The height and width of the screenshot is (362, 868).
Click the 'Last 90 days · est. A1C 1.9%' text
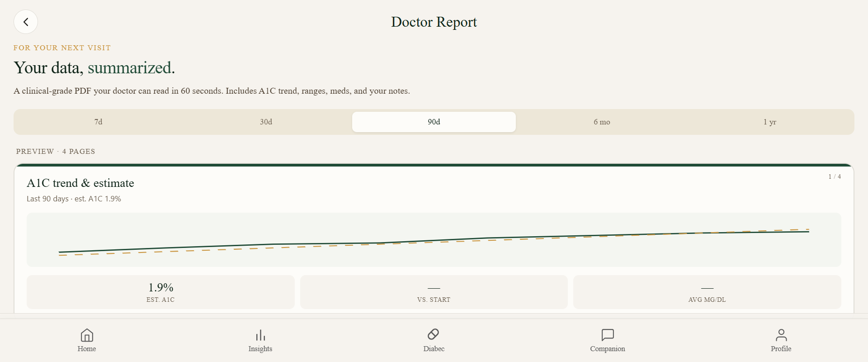[74, 199]
